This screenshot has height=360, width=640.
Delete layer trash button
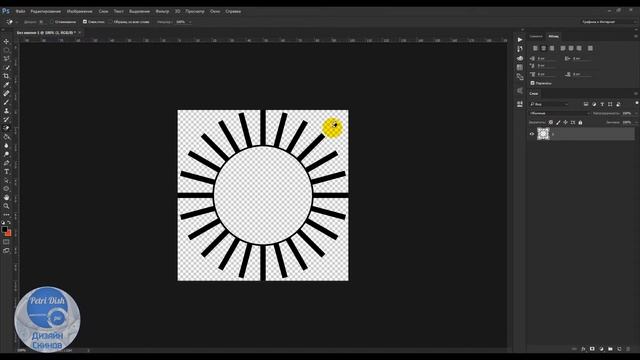(628, 349)
